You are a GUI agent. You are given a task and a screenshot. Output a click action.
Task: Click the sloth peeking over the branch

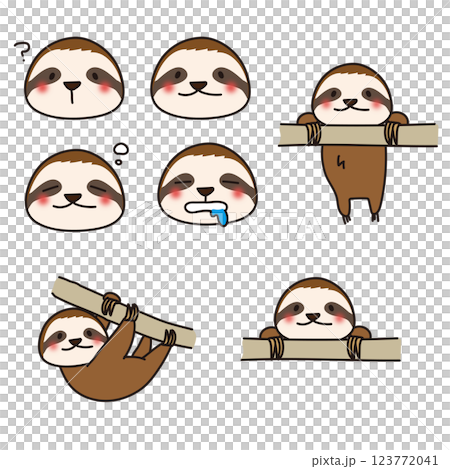click(320, 319)
